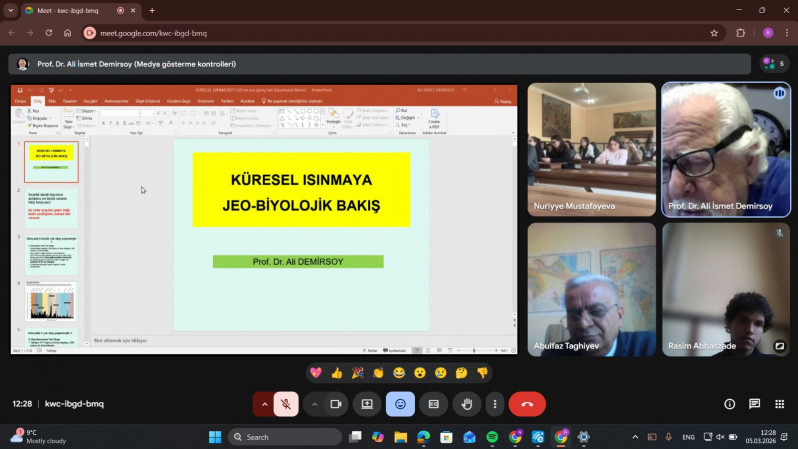Turn on the camera in Meet
Image resolution: width=798 pixels, height=449 pixels.
pos(336,404)
